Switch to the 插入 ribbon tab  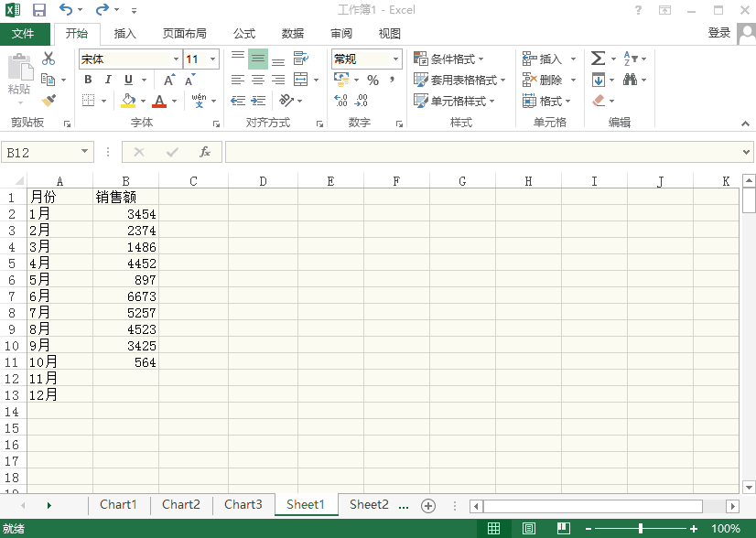124,33
